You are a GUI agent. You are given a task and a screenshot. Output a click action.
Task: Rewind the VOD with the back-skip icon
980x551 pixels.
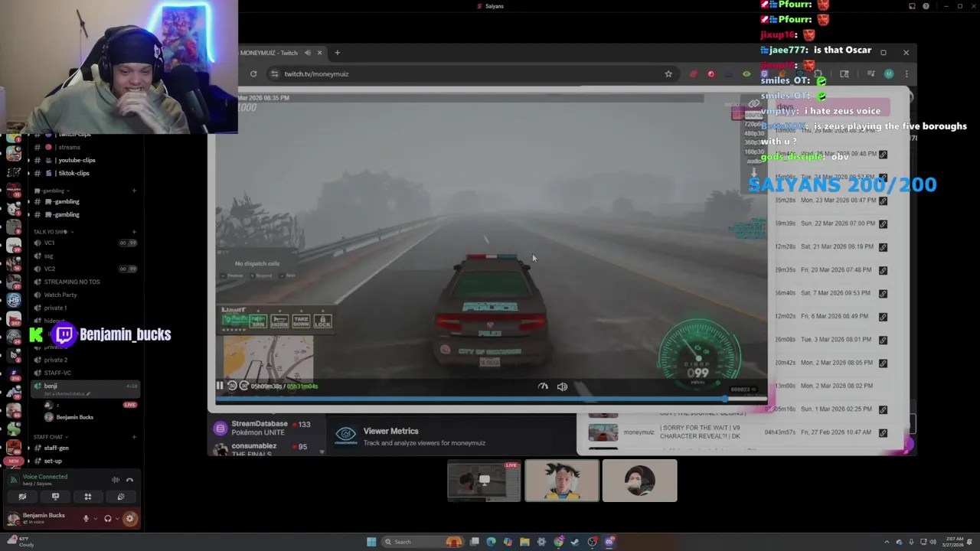tap(232, 386)
